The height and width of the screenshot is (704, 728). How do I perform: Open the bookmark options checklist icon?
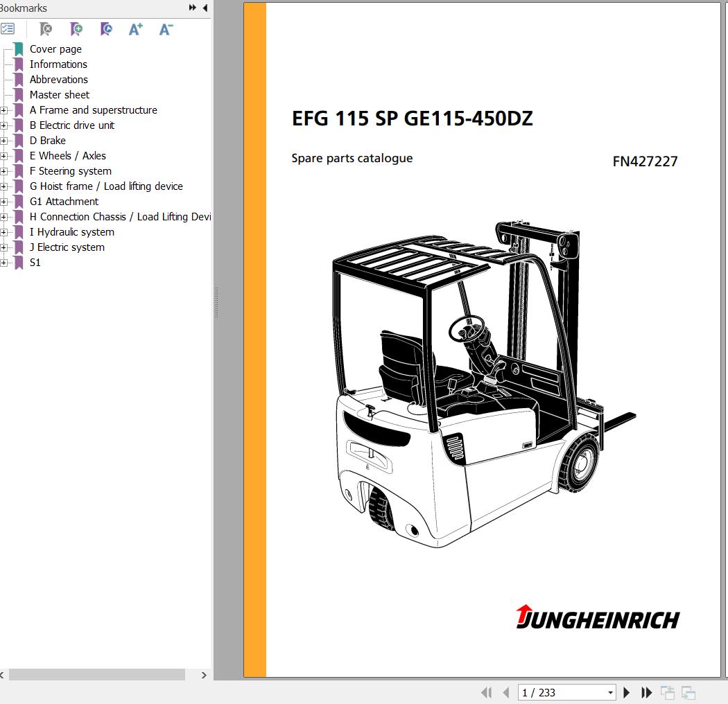(x=8, y=29)
